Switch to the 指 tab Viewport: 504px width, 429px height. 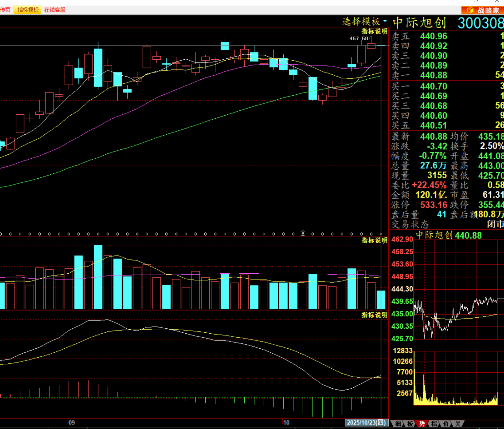click(x=434, y=424)
